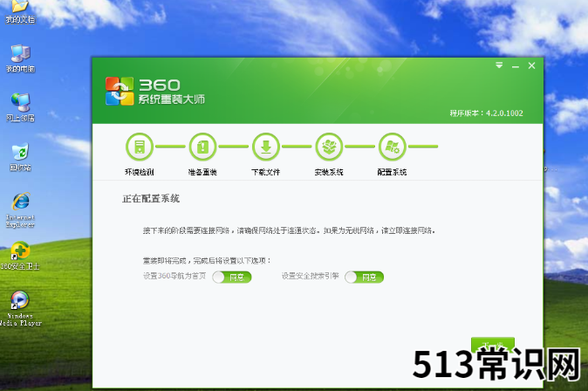The image size is (588, 391).
Task: Open 网上邻居 desktop icon
Action: point(20,107)
